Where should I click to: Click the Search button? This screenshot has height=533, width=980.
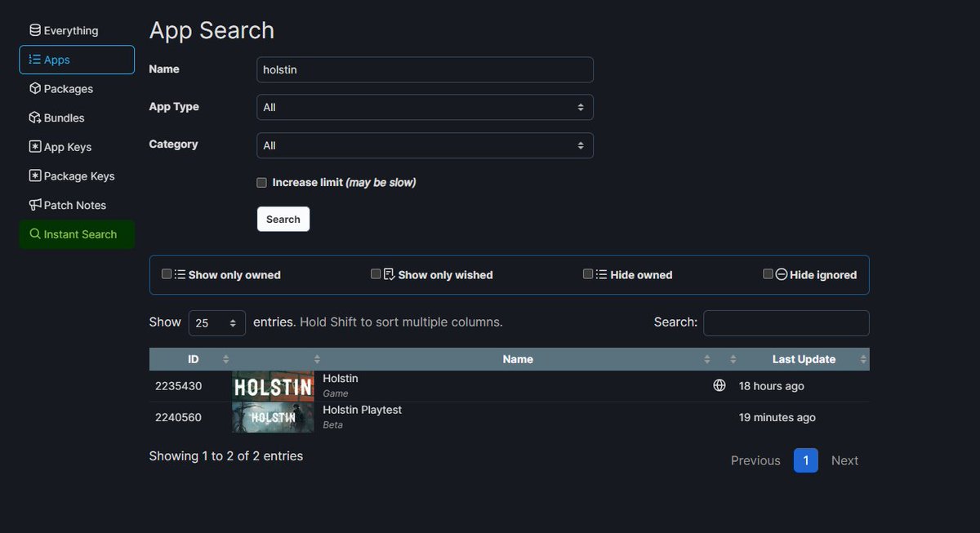pos(283,219)
